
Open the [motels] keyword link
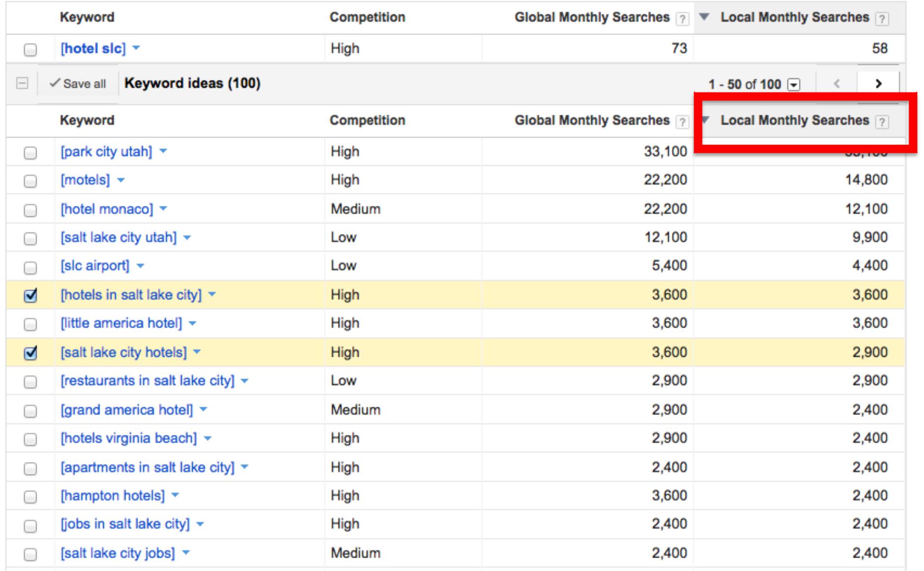[85, 180]
